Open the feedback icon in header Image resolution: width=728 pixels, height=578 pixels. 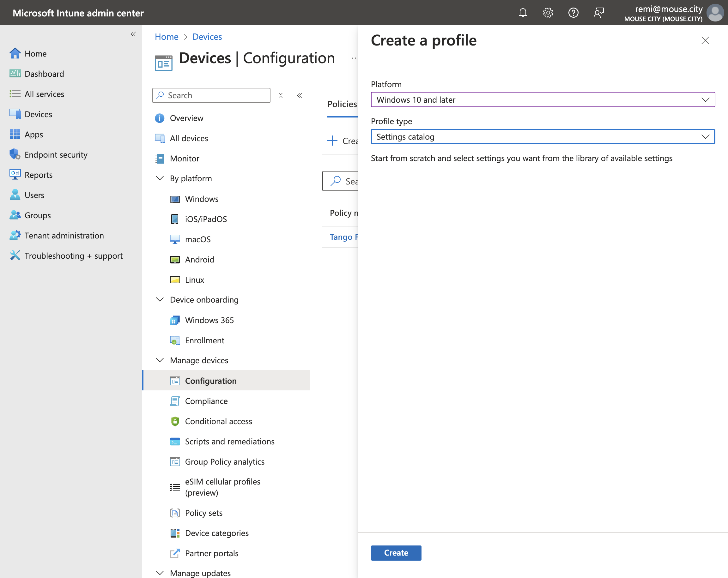598,13
